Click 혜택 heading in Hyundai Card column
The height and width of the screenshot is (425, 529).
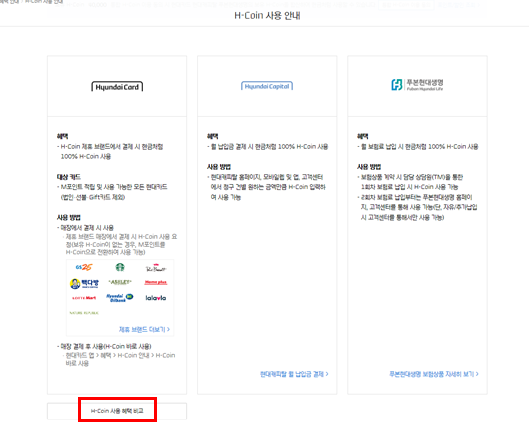point(62,136)
